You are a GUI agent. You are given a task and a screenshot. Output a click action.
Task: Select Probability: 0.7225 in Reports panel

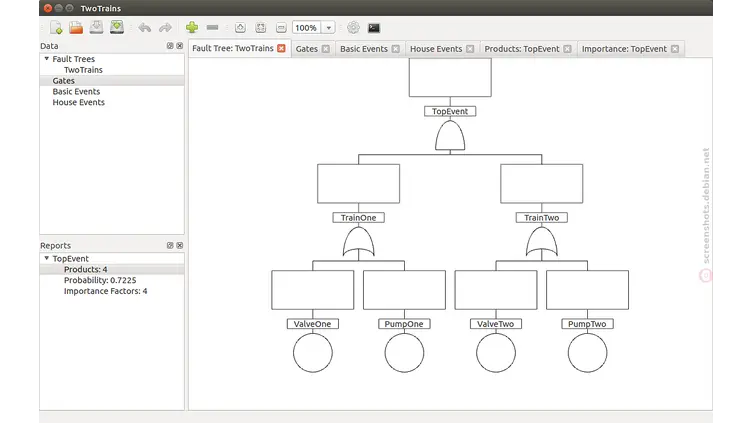(105, 280)
